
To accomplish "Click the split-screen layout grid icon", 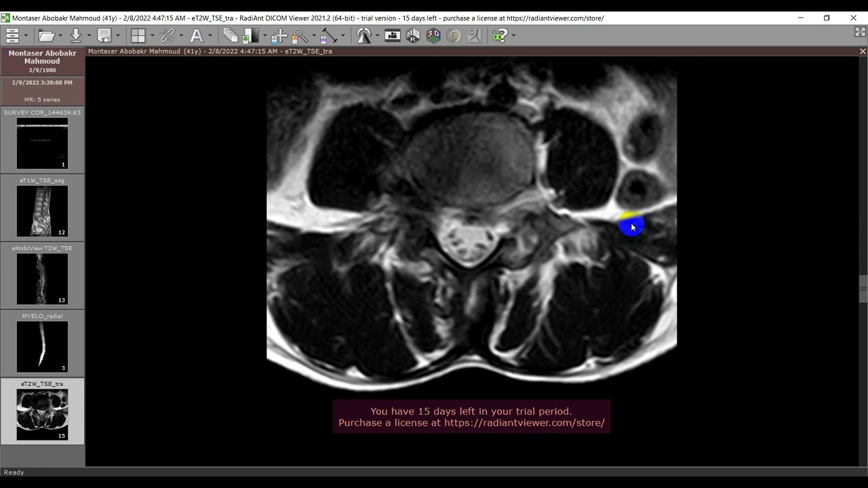I will pyautogui.click(x=138, y=35).
